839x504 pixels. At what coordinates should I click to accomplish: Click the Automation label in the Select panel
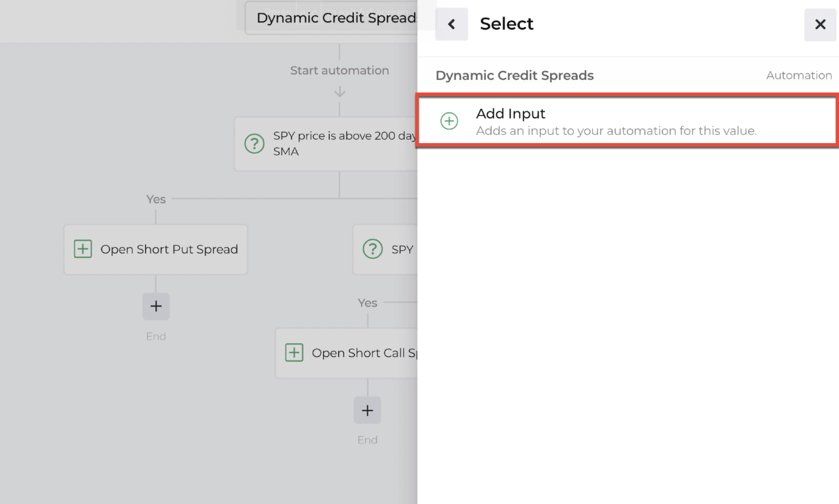(799, 75)
